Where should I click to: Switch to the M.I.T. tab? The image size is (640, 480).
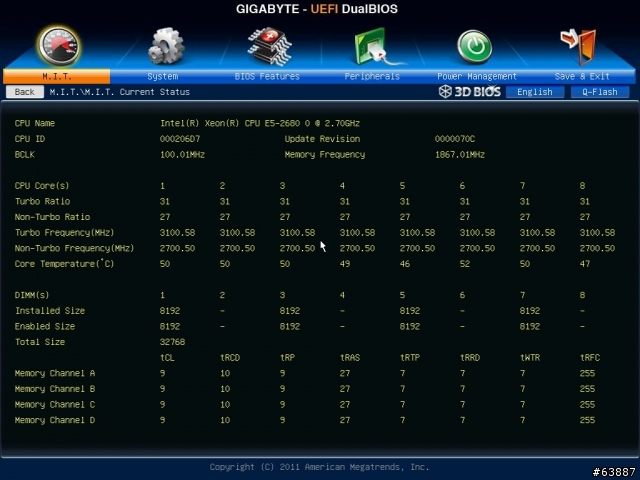[56, 76]
